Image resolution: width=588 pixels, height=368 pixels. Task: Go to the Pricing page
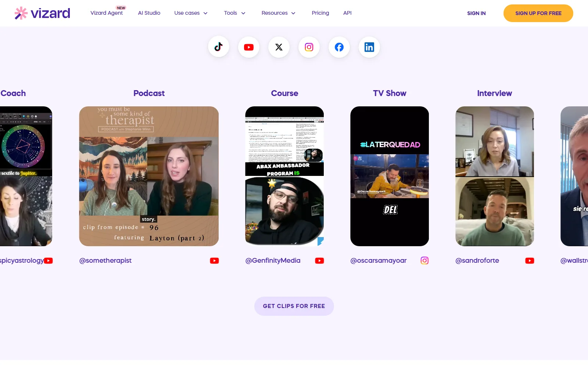[x=320, y=13]
